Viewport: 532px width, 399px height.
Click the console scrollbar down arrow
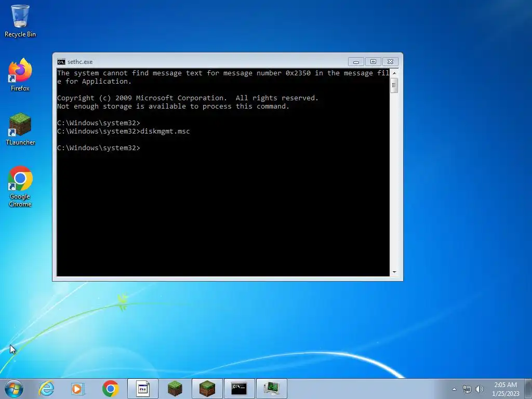pos(394,272)
